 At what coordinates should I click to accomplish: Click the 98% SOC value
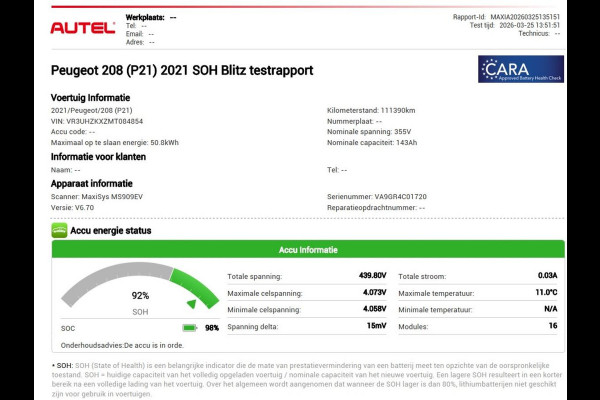[x=212, y=328]
